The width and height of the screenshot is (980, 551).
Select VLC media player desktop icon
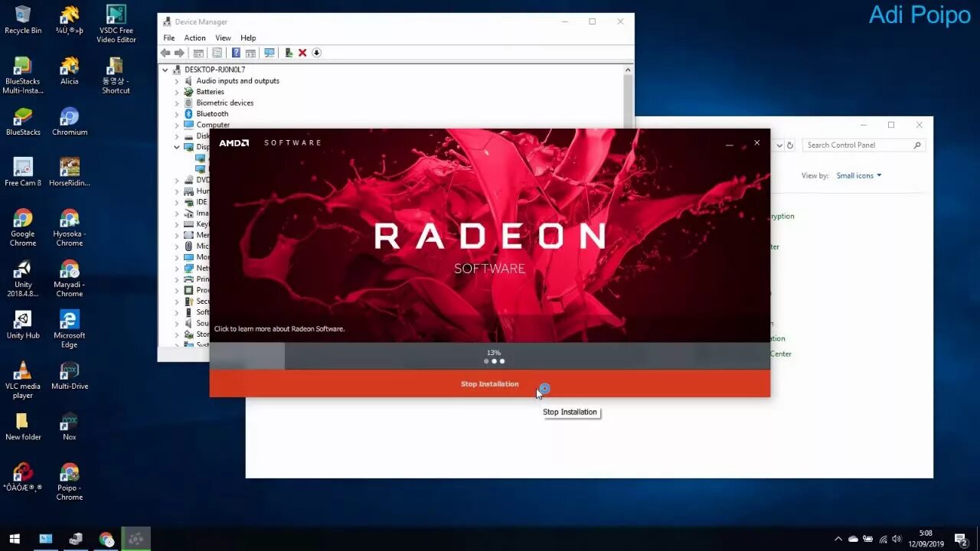[x=23, y=380]
